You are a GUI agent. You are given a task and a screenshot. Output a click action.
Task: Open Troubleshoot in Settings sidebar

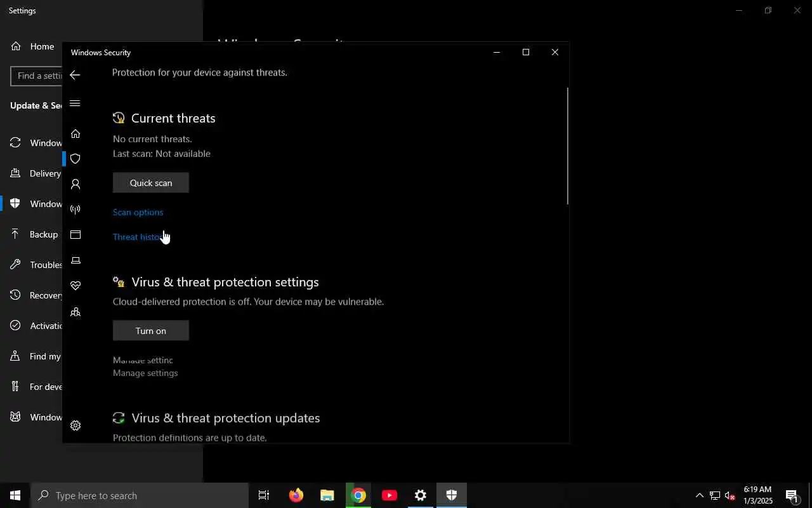point(32,265)
